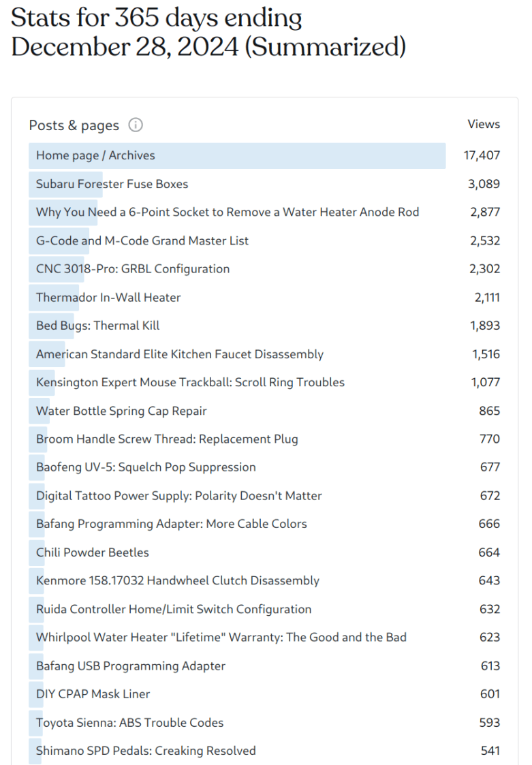Screen dimensions: 532x765
Task: Click the 601 views value
Action: tap(490, 694)
